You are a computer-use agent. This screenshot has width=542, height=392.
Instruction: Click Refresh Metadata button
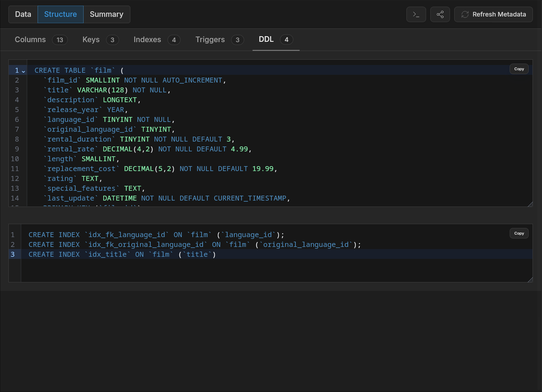click(493, 14)
